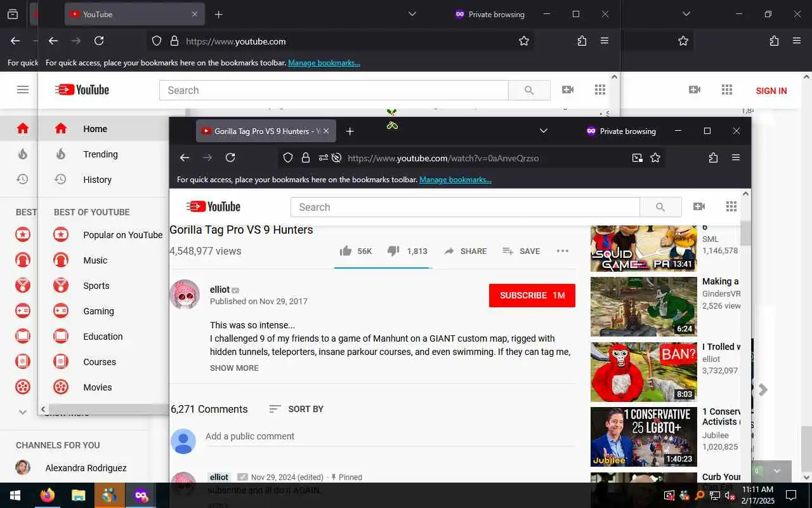Open a new tab in front window
812x508 pixels.
pos(350,131)
